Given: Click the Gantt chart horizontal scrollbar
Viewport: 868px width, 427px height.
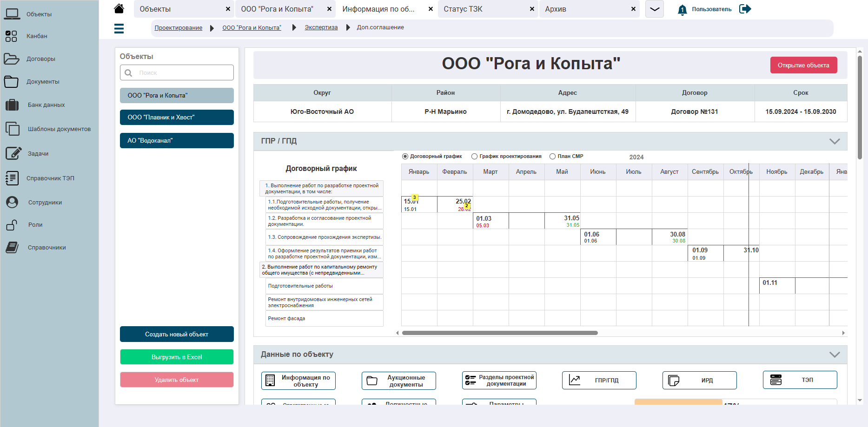Looking at the screenshot, I should [x=500, y=333].
